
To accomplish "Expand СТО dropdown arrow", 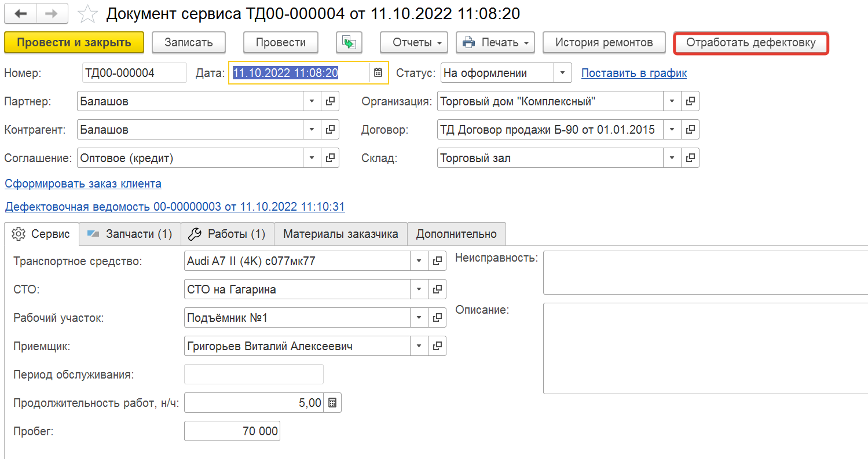I will tap(419, 289).
